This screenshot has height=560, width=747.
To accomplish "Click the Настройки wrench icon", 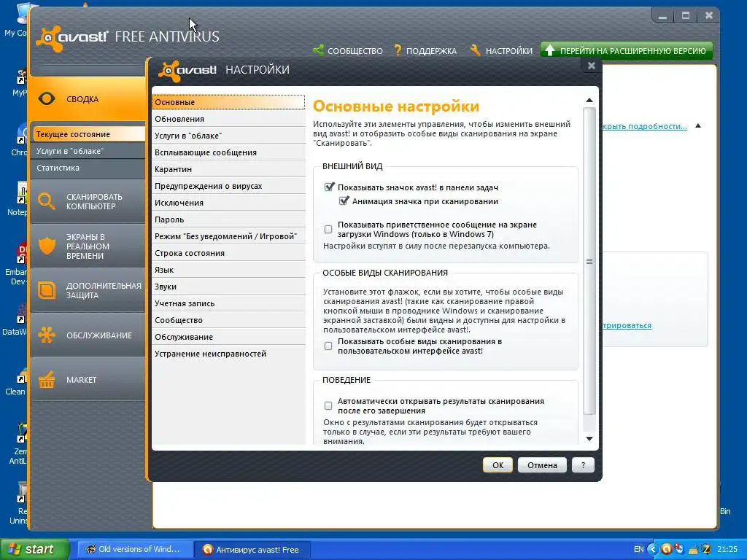I will tap(475, 50).
